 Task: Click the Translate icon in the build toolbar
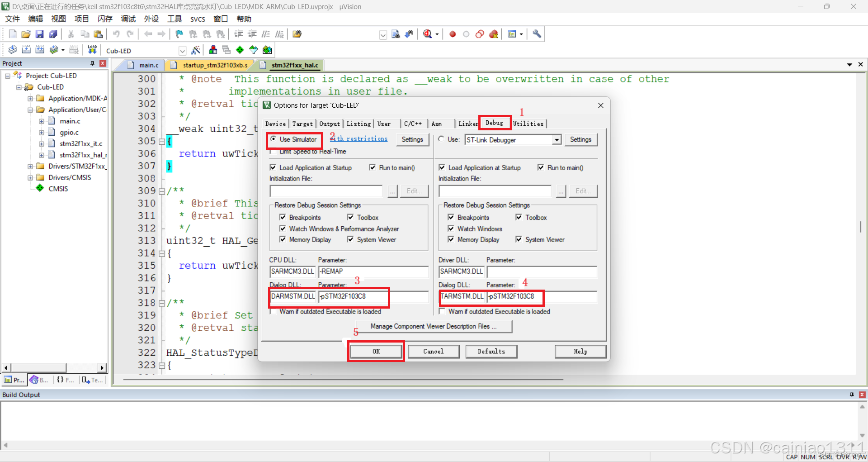pyautogui.click(x=13, y=50)
